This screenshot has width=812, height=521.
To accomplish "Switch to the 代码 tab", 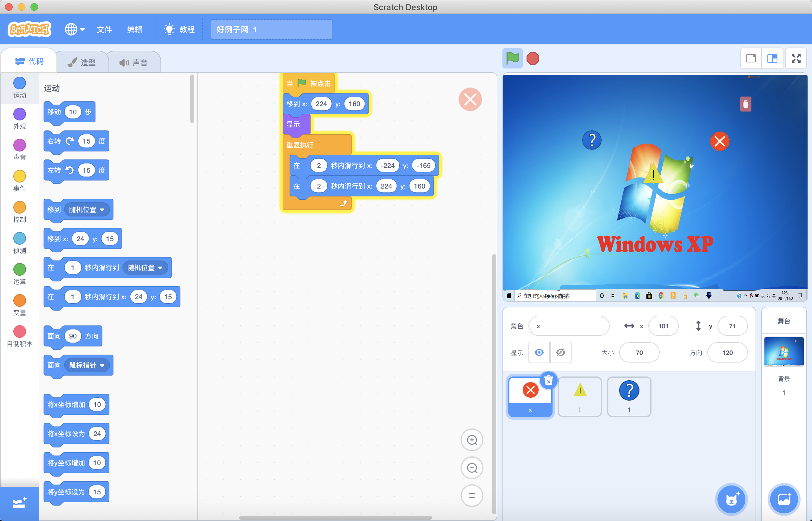I will click(x=29, y=61).
